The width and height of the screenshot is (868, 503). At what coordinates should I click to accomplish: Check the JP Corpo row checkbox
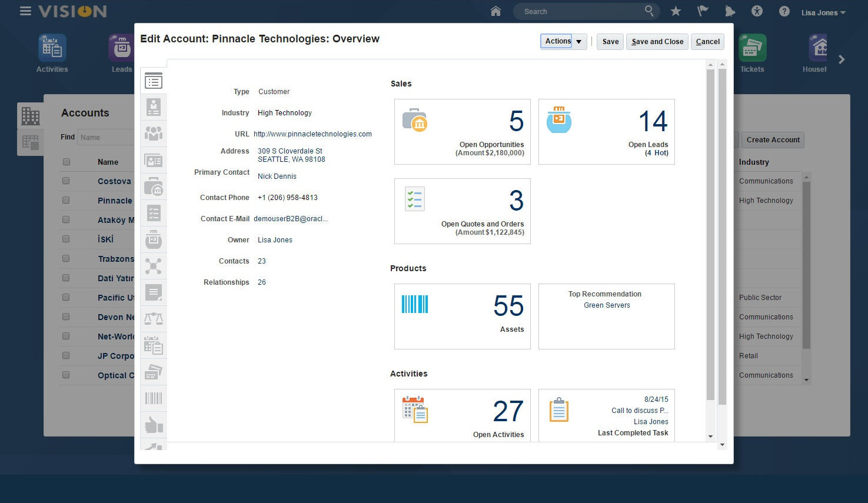pyautogui.click(x=66, y=356)
